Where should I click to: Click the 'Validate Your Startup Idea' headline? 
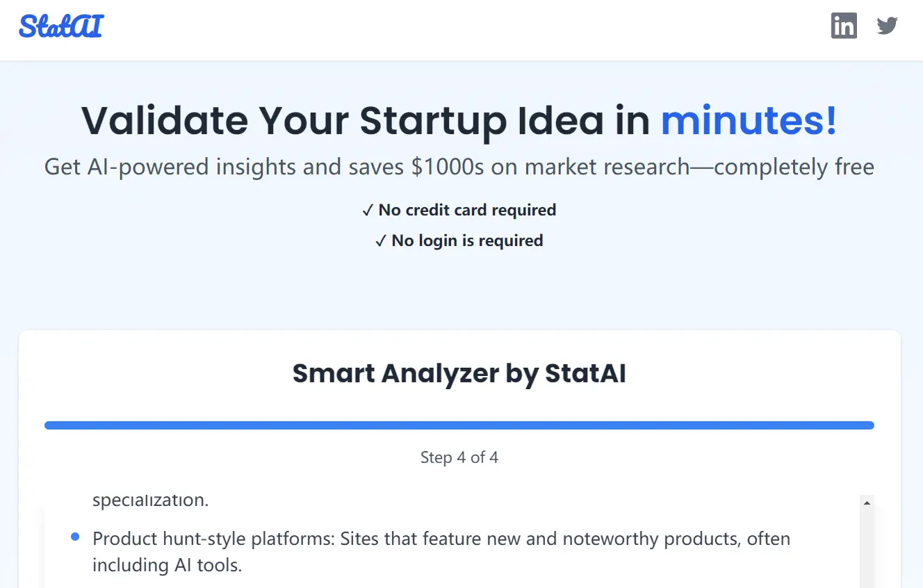point(368,120)
